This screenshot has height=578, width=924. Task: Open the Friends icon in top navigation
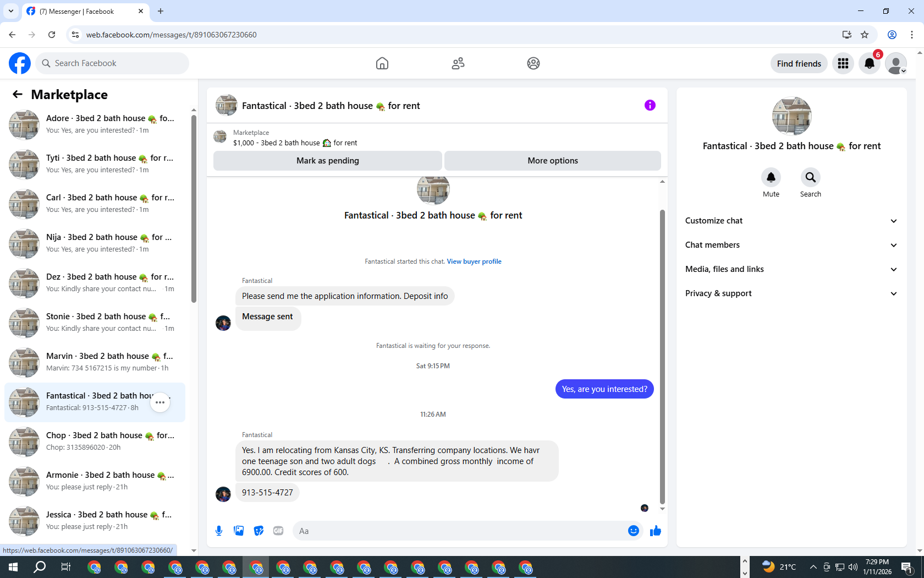point(458,63)
